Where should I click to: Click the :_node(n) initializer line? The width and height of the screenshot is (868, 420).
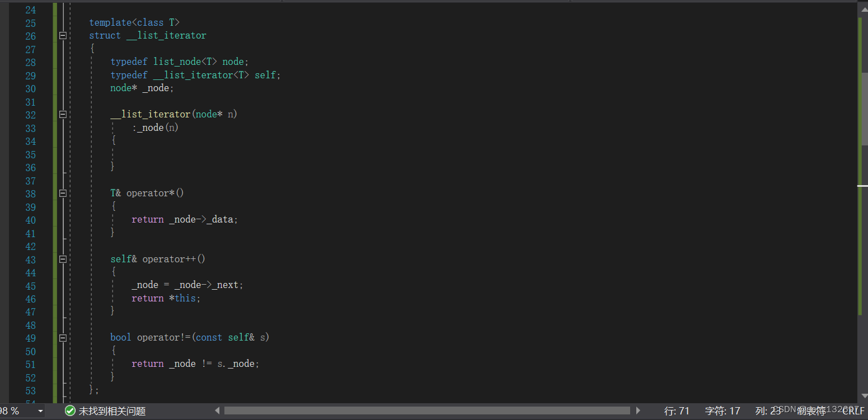(x=155, y=128)
